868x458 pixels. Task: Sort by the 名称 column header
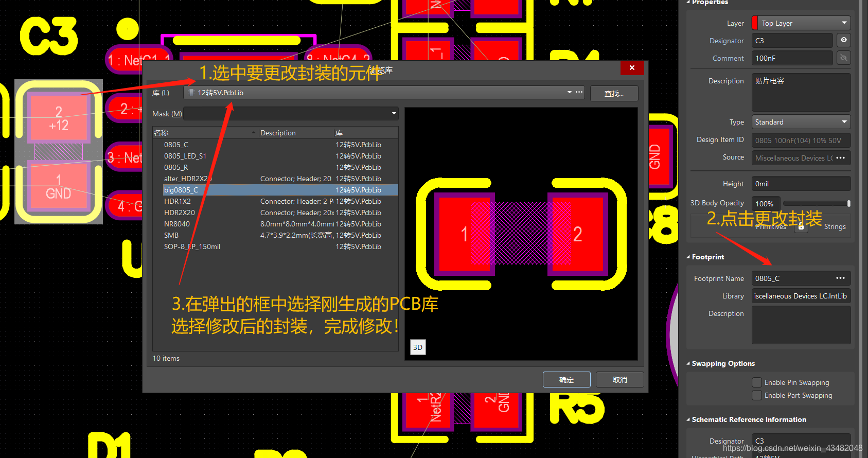205,133
